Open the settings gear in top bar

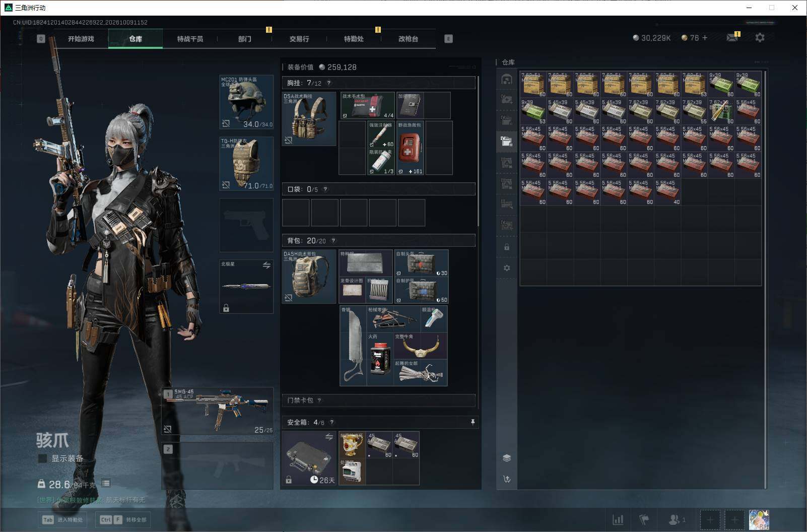tap(760, 38)
